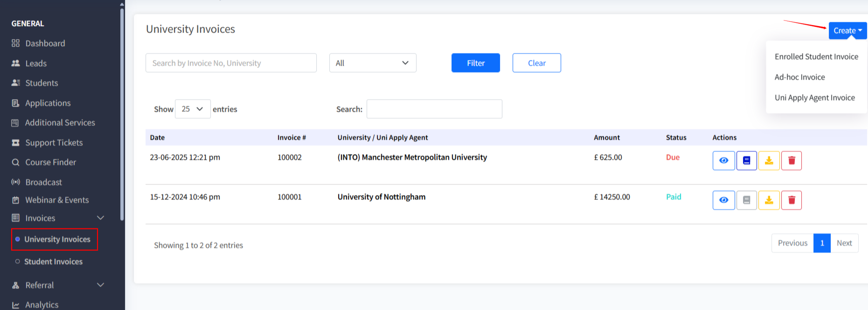This screenshot has height=310, width=868.
Task: Click the grey book icon for invoice 100001
Action: pyautogui.click(x=746, y=200)
